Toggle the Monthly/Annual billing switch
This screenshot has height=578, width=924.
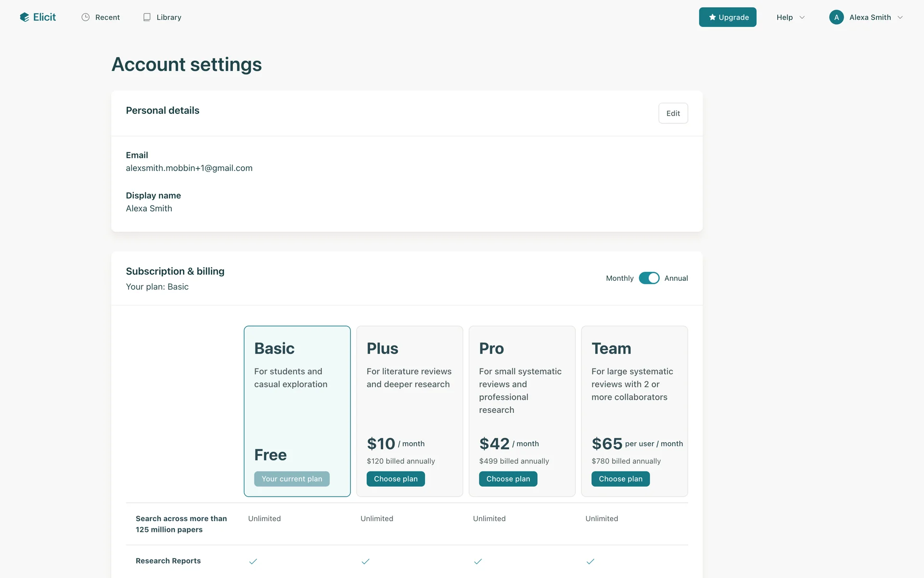point(649,278)
